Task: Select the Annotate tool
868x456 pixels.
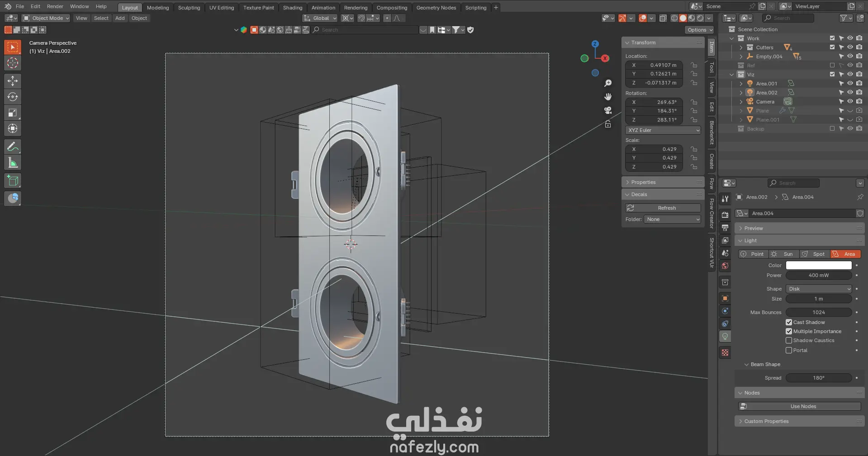Action: (13, 146)
